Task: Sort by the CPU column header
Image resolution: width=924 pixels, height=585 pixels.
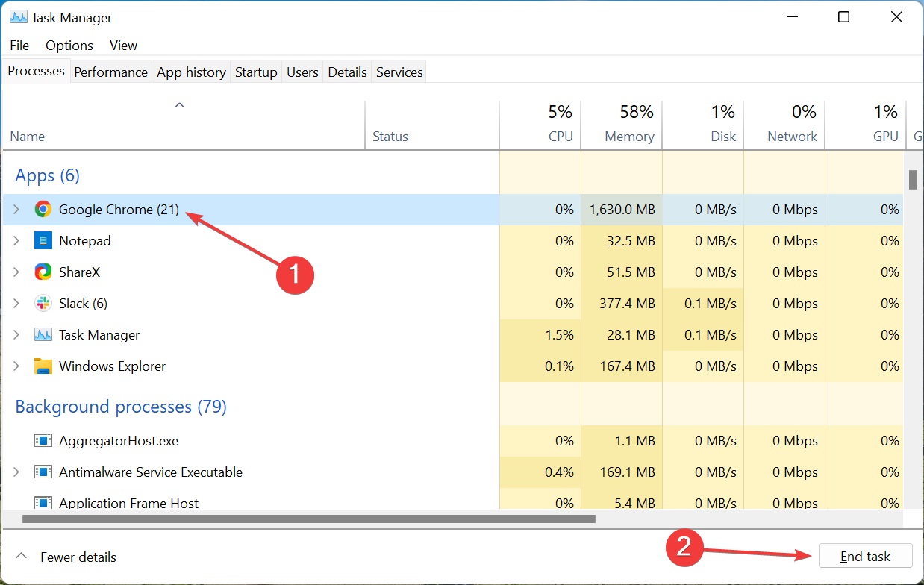Action: click(540, 125)
